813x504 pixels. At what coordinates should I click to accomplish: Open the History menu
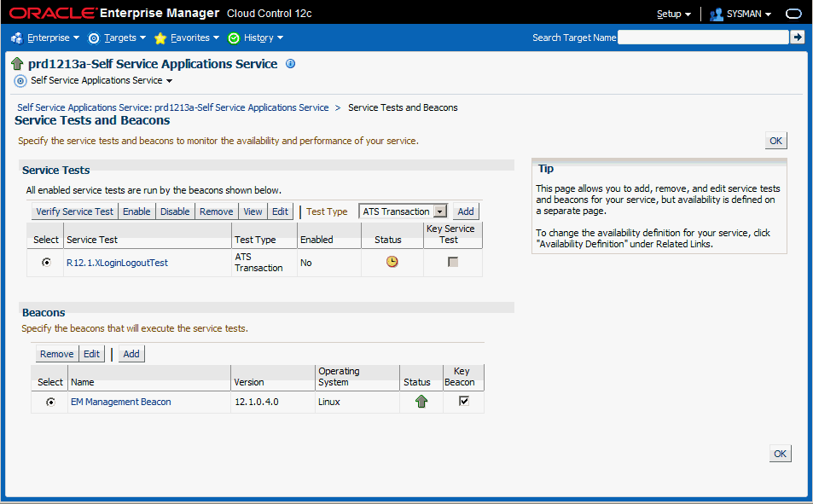click(263, 38)
